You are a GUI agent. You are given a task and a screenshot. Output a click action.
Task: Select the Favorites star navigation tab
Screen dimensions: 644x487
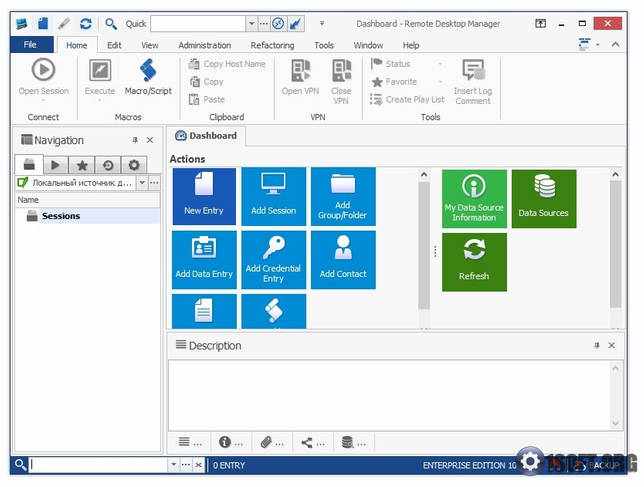point(82,165)
